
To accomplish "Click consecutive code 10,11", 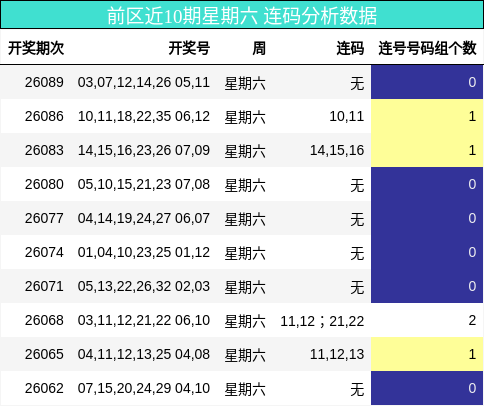I will pos(347,116).
